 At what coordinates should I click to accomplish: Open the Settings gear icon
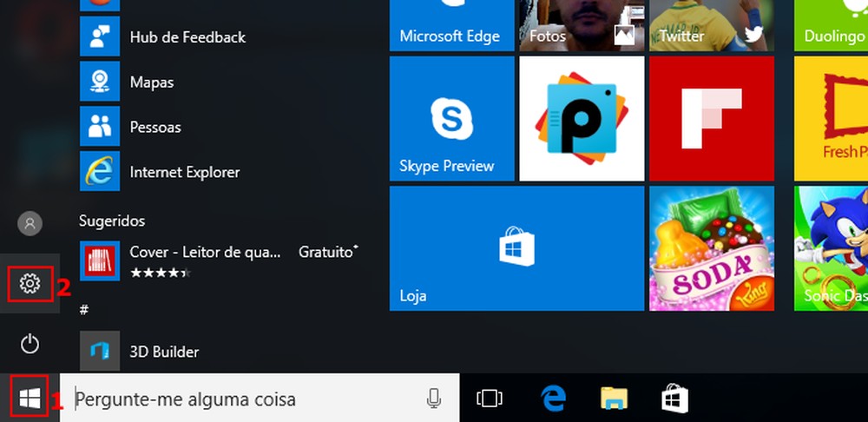point(30,284)
